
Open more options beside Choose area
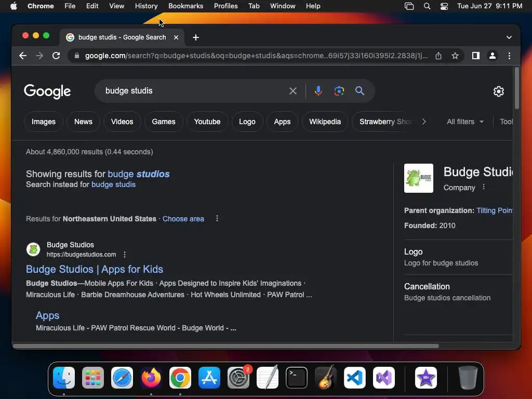click(x=217, y=219)
